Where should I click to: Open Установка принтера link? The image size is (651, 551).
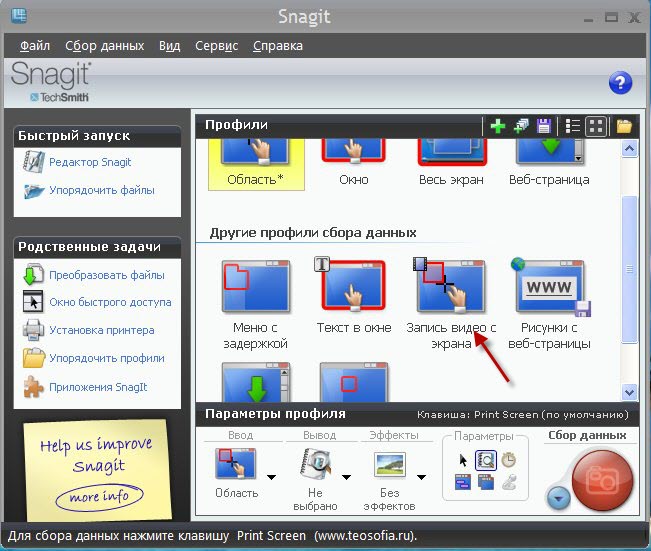tap(102, 330)
